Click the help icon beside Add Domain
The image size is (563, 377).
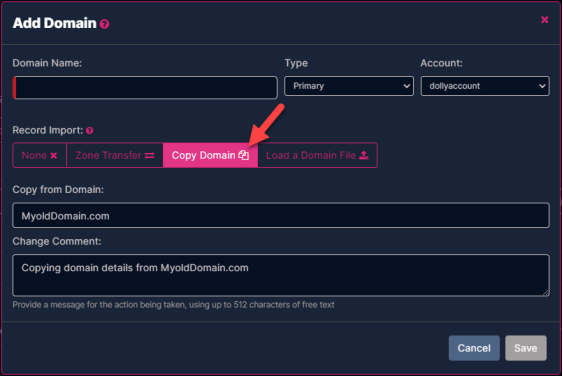pyautogui.click(x=104, y=24)
